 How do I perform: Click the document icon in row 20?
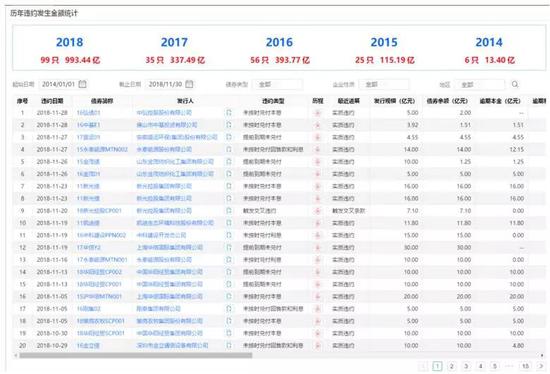[x=229, y=346]
